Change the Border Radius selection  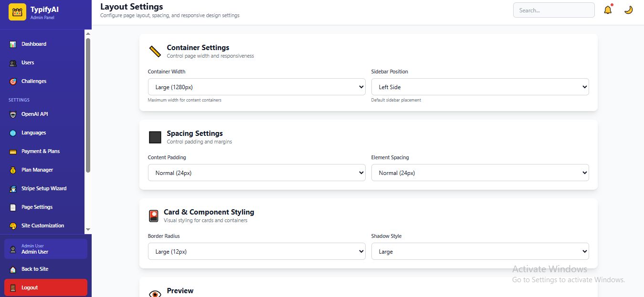[256, 252]
